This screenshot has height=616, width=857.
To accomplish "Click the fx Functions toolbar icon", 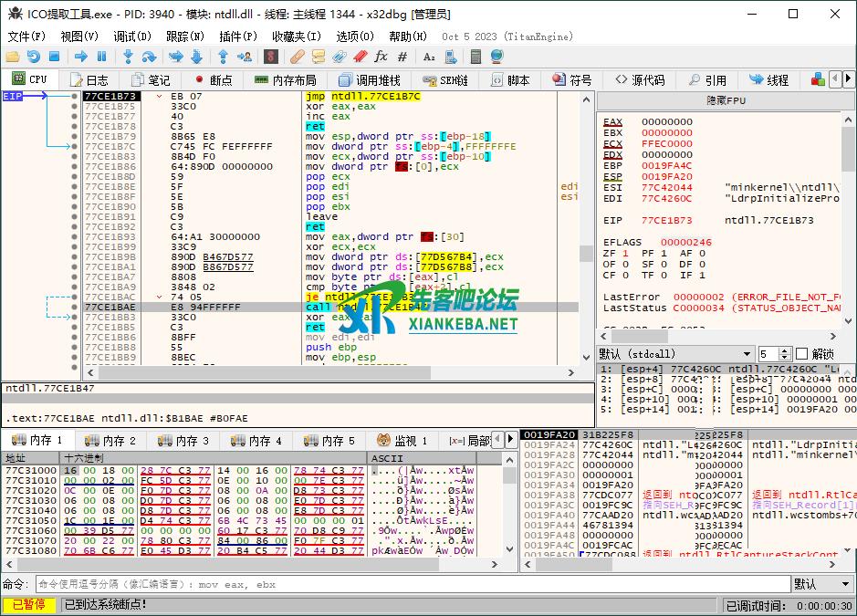I will (x=381, y=57).
